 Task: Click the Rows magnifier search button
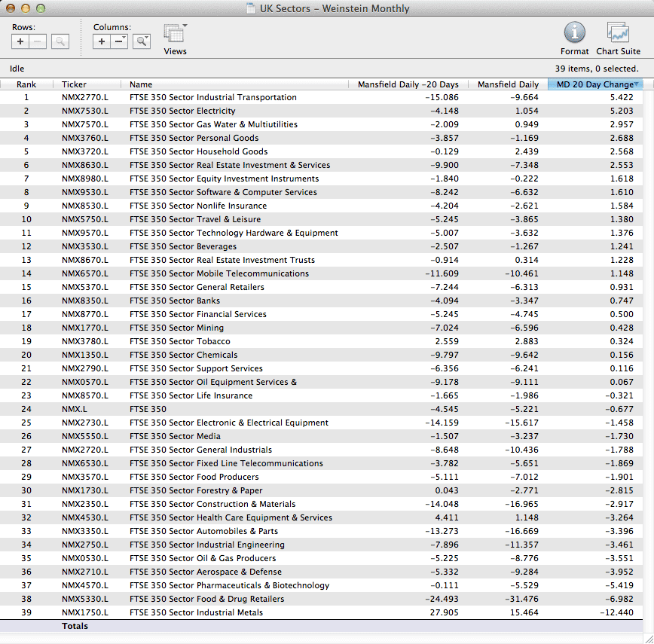(x=60, y=41)
